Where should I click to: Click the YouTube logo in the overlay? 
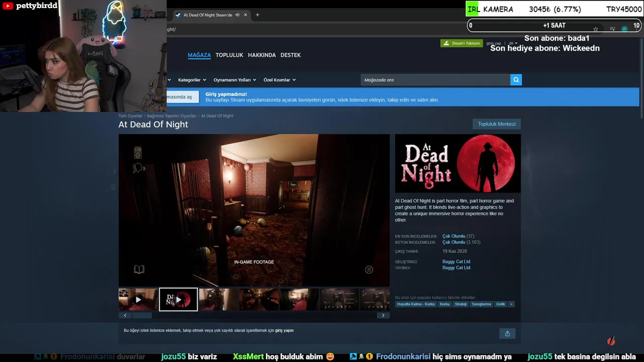tap(8, 6)
